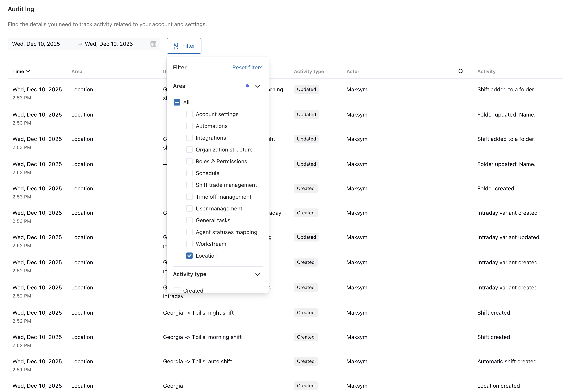The width and height of the screenshot is (563, 392).
Task: Click 'Folder created.' activity text
Action: point(496,188)
